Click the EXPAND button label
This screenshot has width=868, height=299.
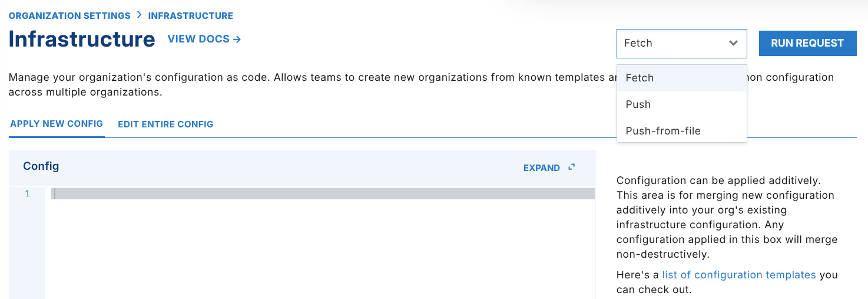(541, 168)
